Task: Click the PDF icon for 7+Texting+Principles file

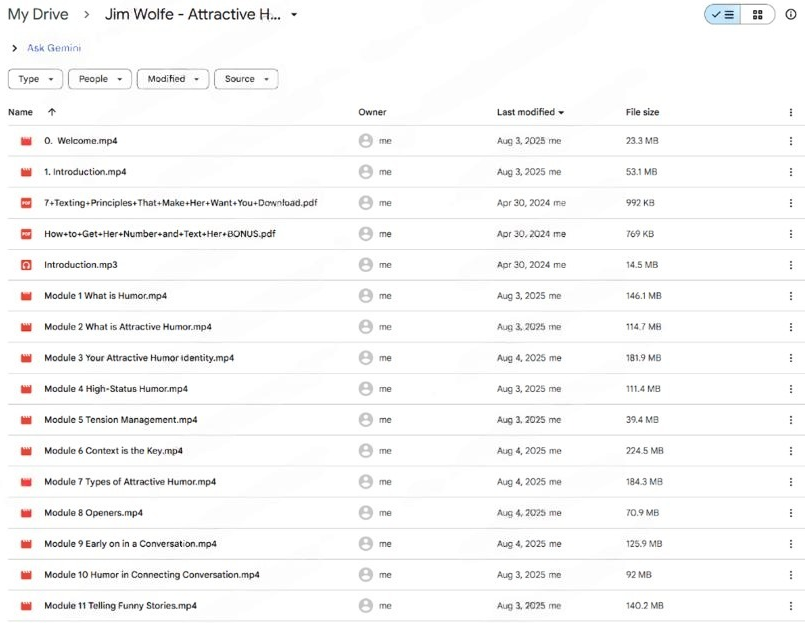Action: coord(26,203)
